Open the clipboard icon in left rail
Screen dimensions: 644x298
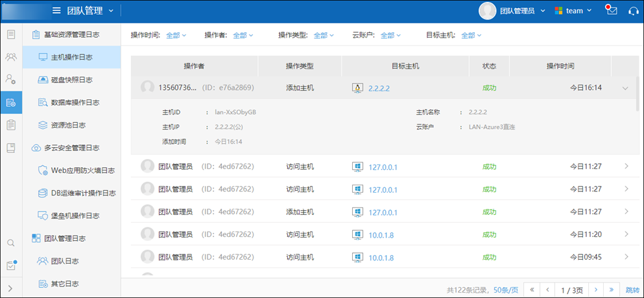[x=11, y=125]
